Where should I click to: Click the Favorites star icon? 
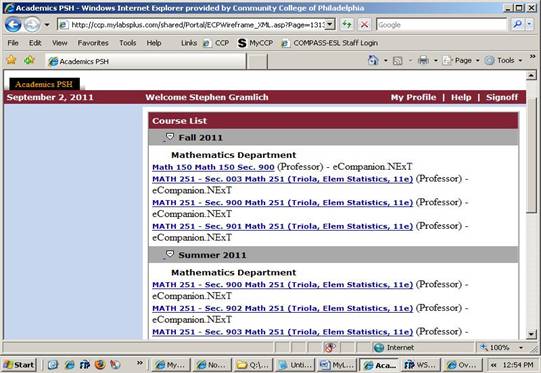[12, 60]
